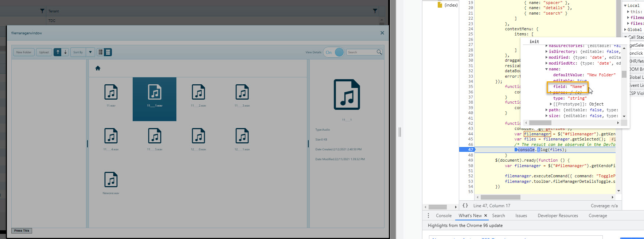Open the Coverage drawer tab
Screen dimensions: 644x239
coord(598,216)
